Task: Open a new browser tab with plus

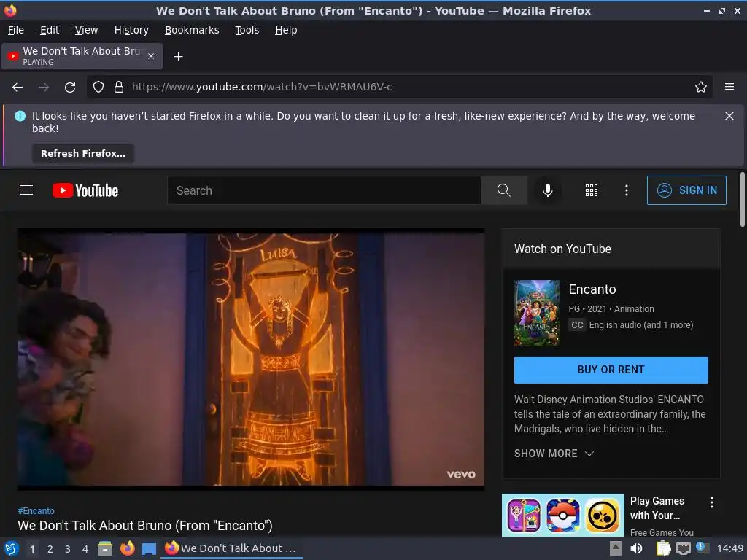Action: [x=178, y=57]
